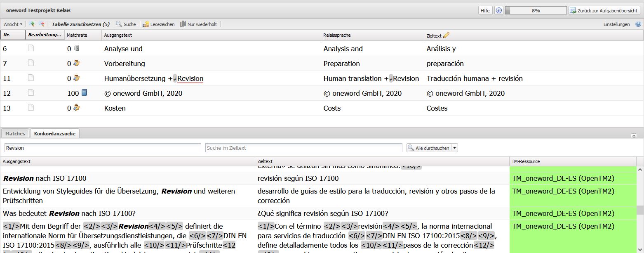Click the TM book icon for segment 12

[84, 93]
